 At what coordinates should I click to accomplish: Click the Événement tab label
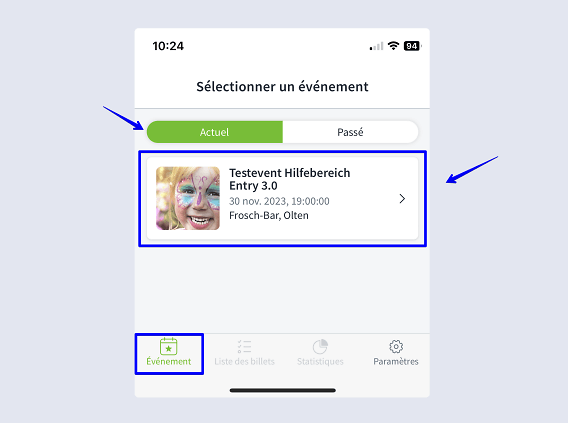click(168, 361)
